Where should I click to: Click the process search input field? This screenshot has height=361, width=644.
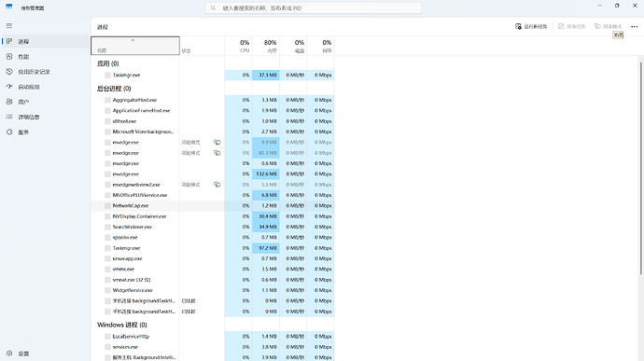[314, 7]
